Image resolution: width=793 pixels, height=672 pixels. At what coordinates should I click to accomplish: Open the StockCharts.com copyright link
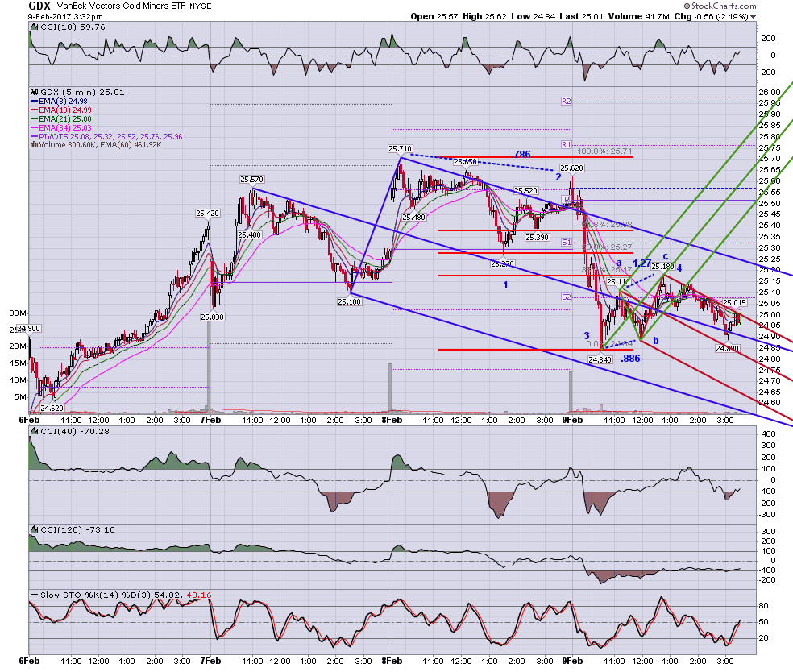coord(720,6)
